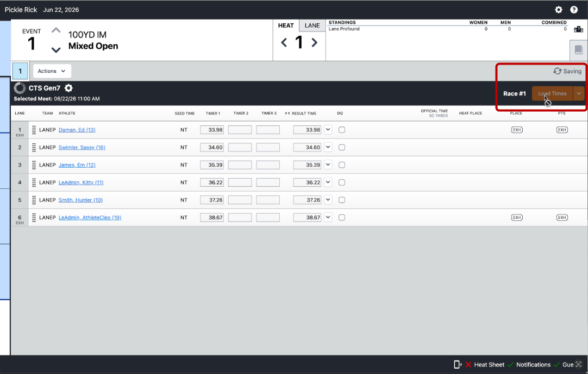Open athlete link Daman, Ed (13)
Viewport: 588px width, 374px height.
coord(77,130)
